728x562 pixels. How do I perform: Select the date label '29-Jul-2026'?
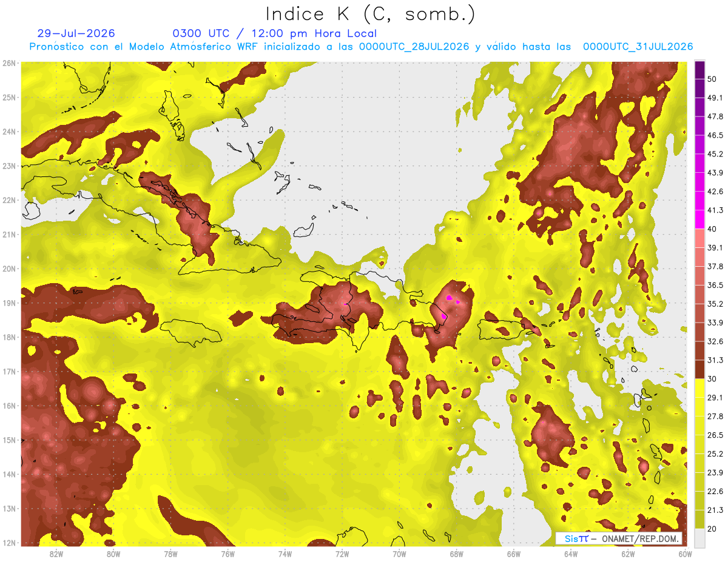76,33
